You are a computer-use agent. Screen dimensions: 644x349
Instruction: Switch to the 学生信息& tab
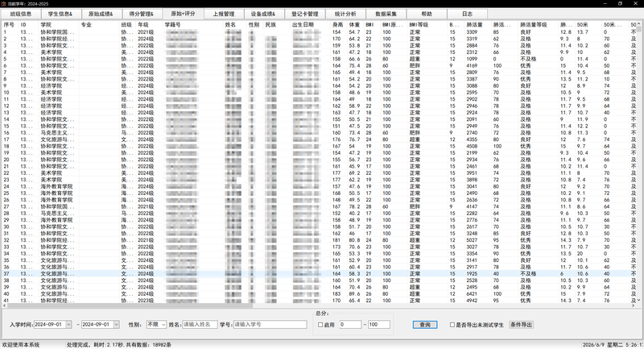point(60,14)
